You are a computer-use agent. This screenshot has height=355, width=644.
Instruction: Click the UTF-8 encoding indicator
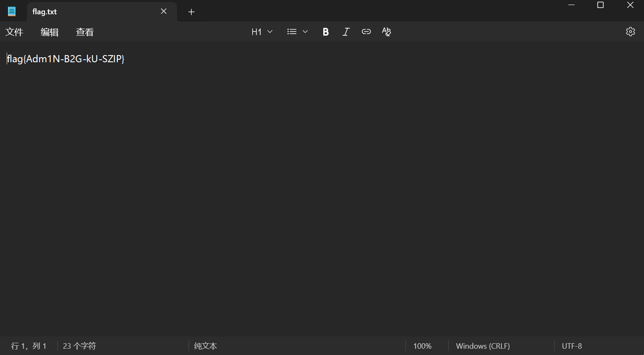coord(572,346)
